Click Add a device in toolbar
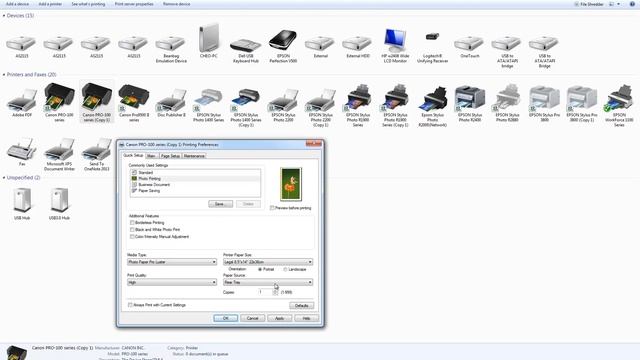640x360 pixels. (18, 4)
